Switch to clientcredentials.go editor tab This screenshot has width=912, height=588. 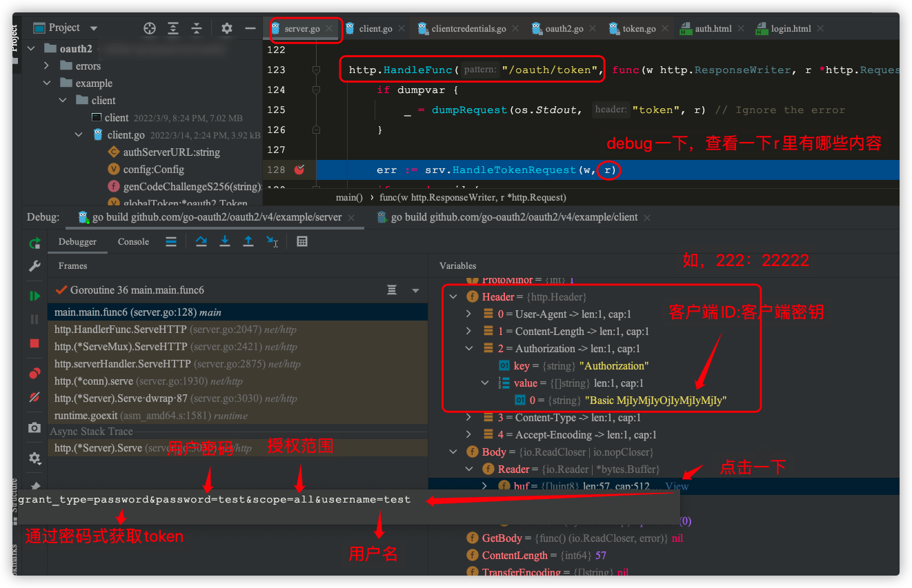coord(468,28)
